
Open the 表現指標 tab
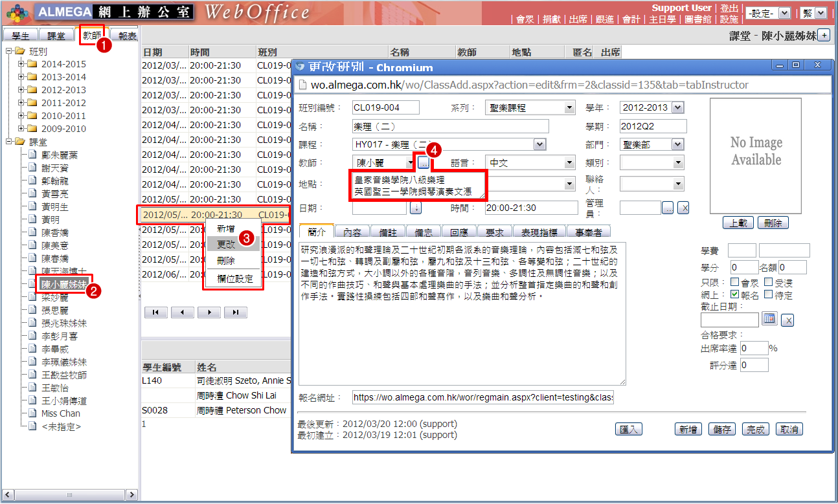click(539, 232)
